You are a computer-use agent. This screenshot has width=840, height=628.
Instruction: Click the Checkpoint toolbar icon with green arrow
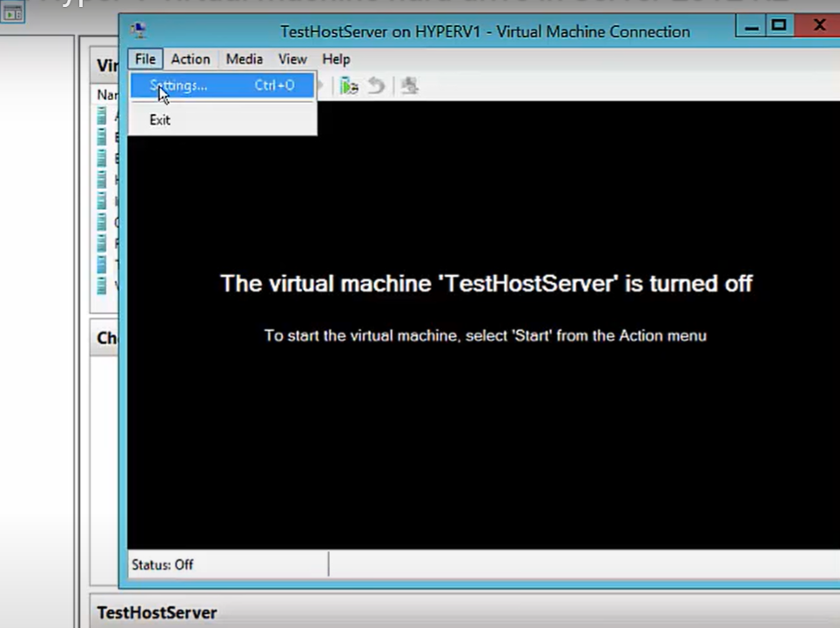point(349,85)
